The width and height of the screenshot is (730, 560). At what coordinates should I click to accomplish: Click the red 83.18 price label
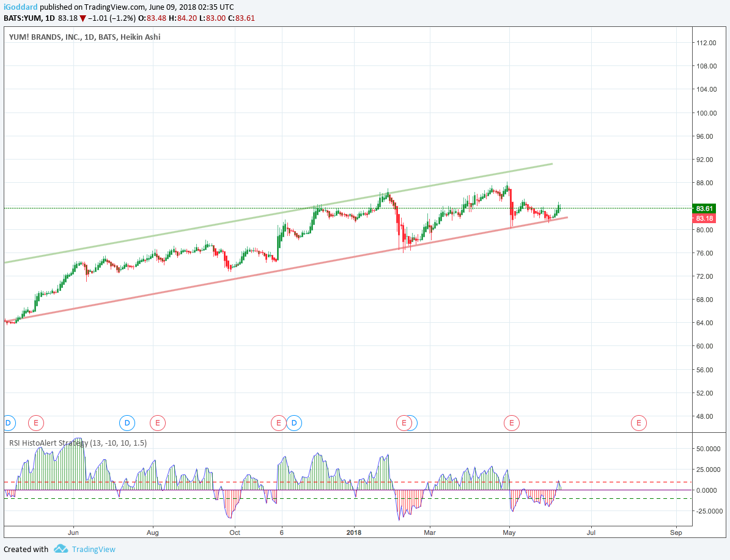point(705,218)
